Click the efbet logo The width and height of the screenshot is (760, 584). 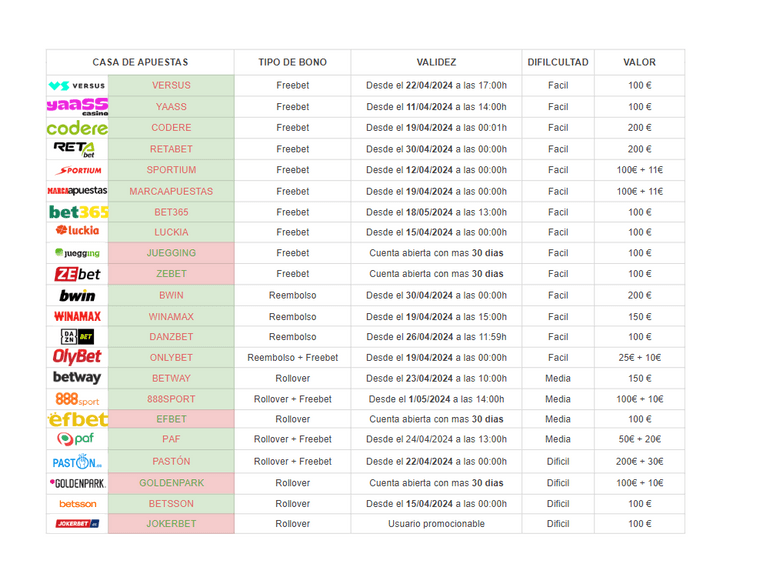pos(78,419)
